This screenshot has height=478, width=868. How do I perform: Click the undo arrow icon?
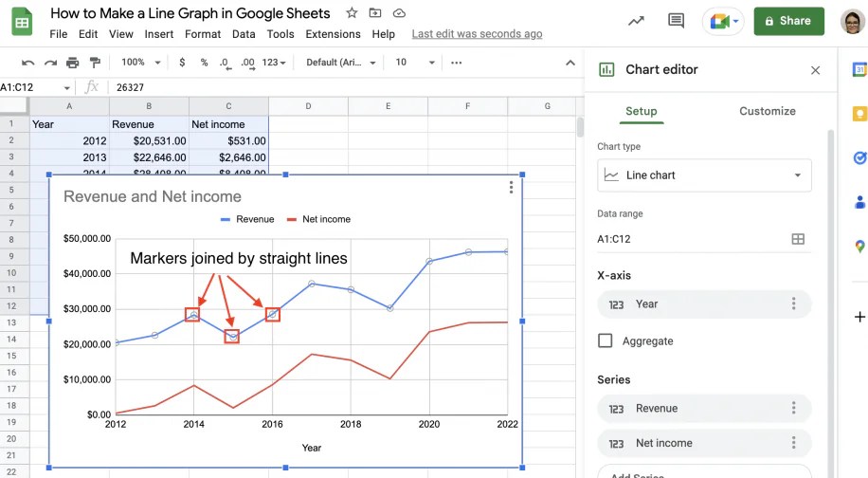coord(27,63)
